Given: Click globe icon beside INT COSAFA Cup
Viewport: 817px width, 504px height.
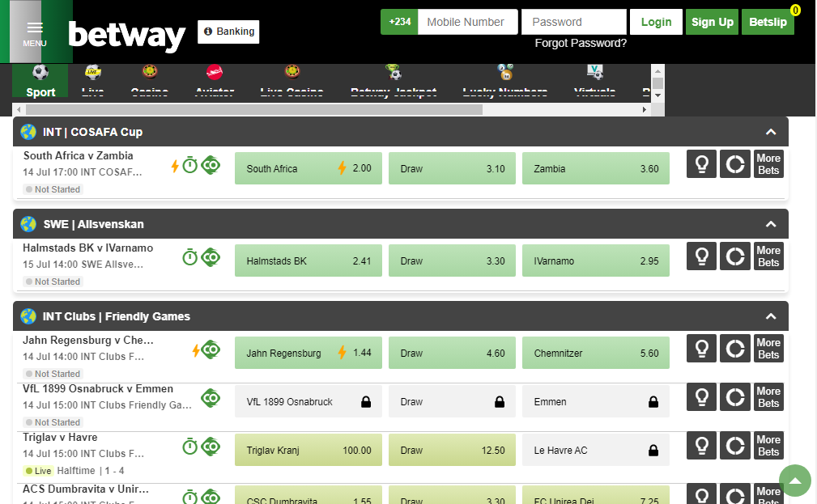Looking at the screenshot, I should (28, 132).
